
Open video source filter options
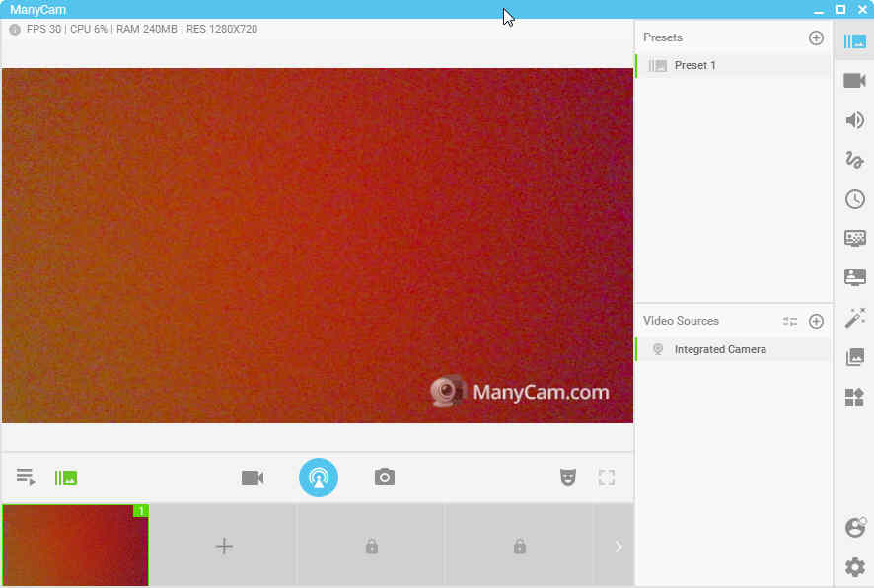pyautogui.click(x=790, y=320)
